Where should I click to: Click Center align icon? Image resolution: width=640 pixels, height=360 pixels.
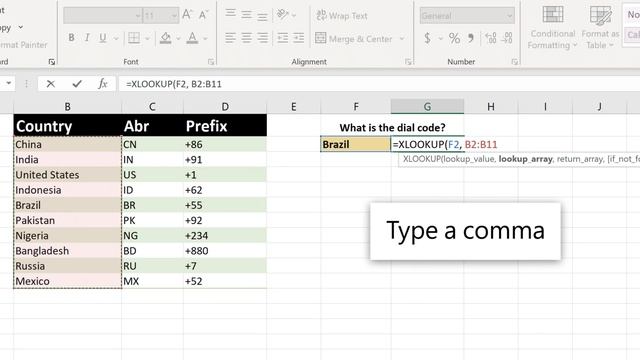(x=247, y=38)
